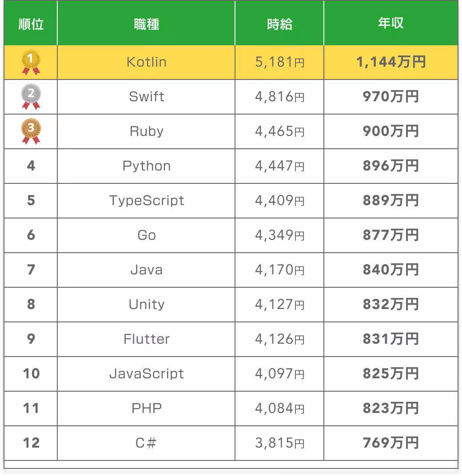Click the Ruby row name
The height and width of the screenshot is (476, 462).
click(146, 131)
